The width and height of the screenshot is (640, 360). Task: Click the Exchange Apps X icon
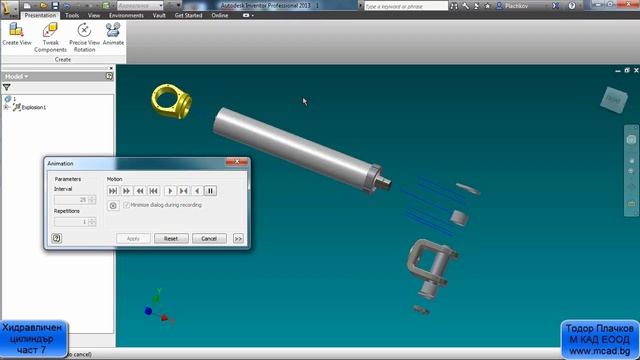[x=556, y=6]
